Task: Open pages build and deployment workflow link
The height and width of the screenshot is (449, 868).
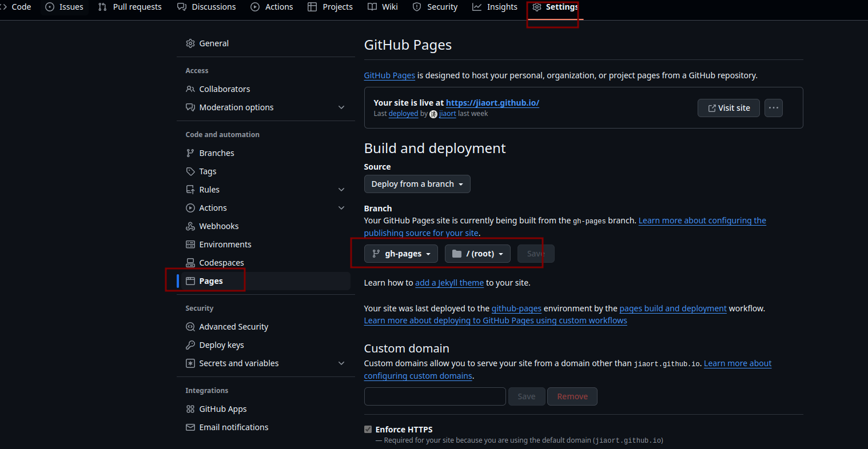Action: [x=673, y=308]
